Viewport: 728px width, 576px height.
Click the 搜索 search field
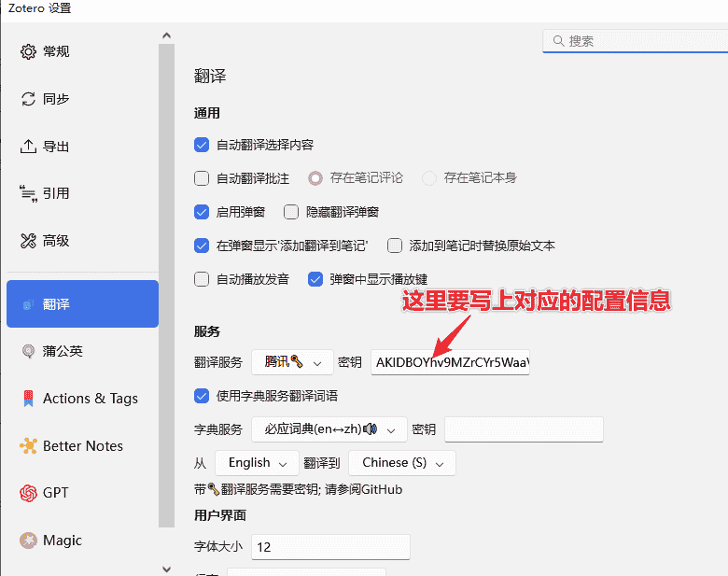tap(636, 41)
